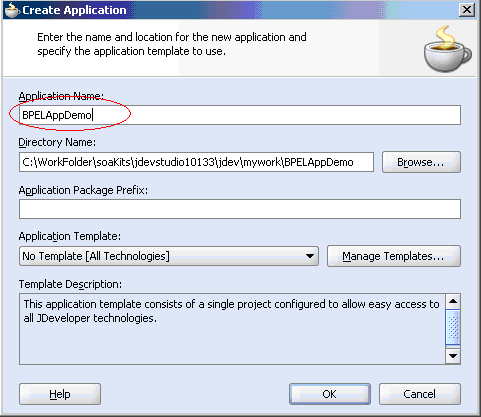This screenshot has height=417, width=481.
Task: Click scroll up arrow in Template Description
Action: click(453, 302)
